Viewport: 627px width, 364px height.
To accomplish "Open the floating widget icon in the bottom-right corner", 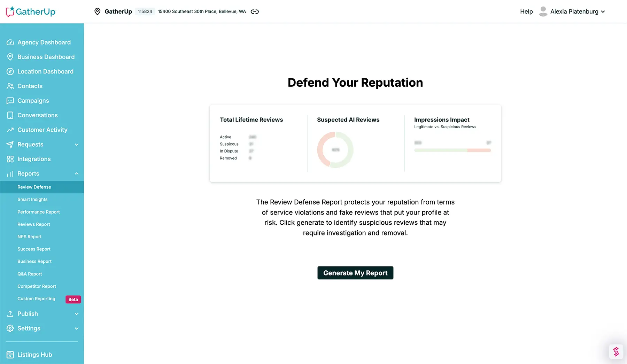I will (x=616, y=351).
